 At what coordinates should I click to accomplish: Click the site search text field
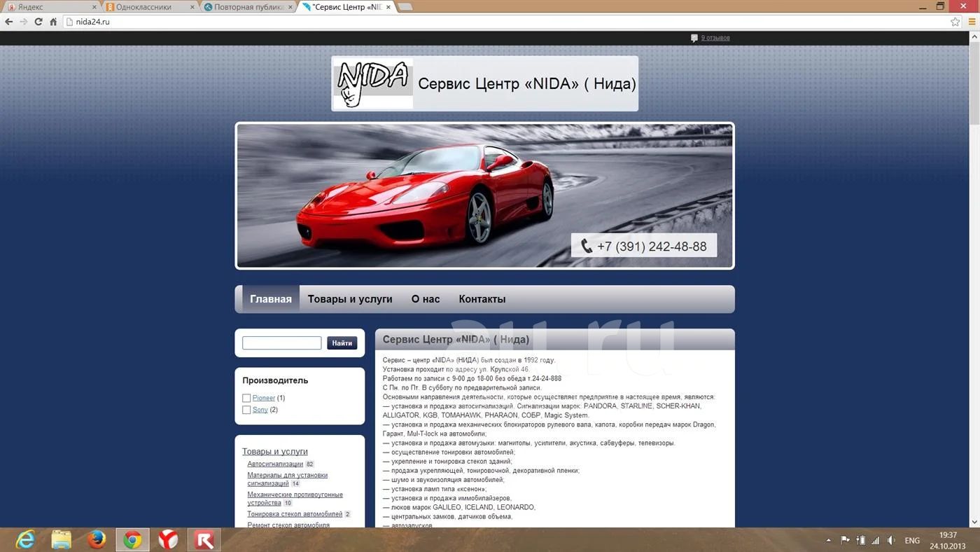tap(281, 343)
